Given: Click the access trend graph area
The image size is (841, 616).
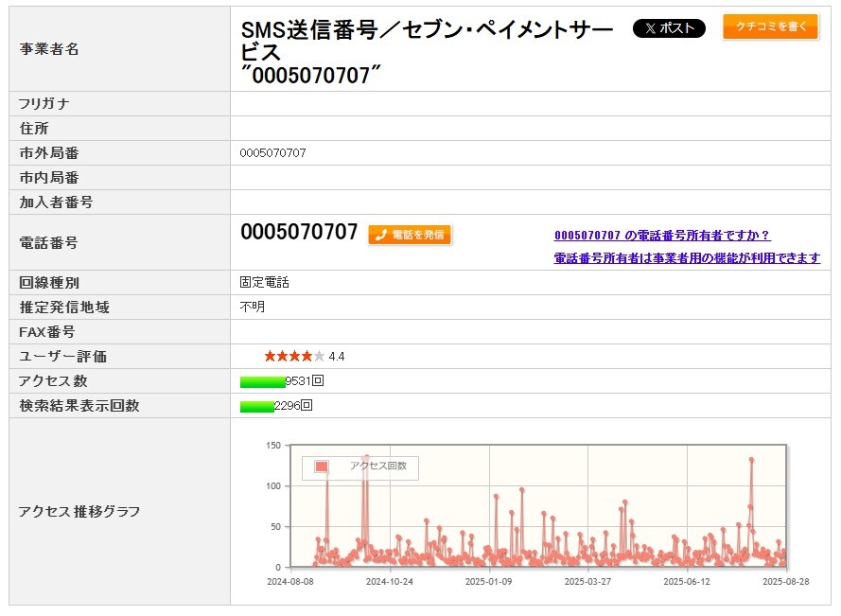Looking at the screenshot, I should tap(538, 505).
